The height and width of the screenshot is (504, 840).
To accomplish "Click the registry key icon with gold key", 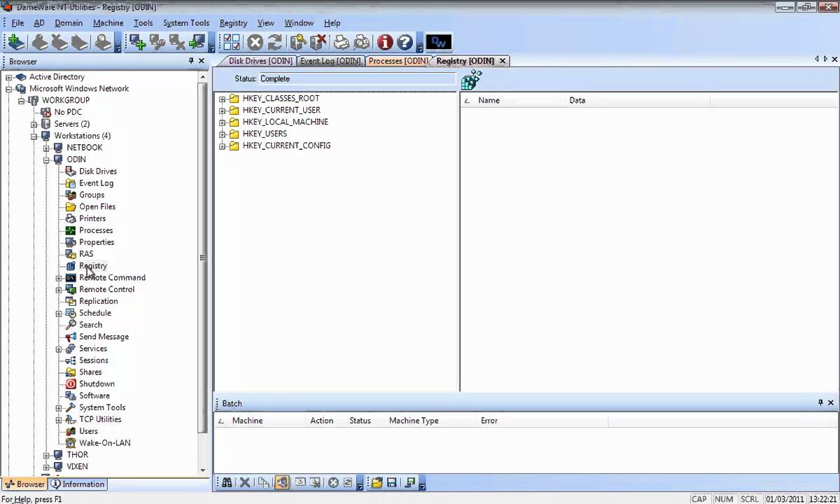I will (x=298, y=43).
